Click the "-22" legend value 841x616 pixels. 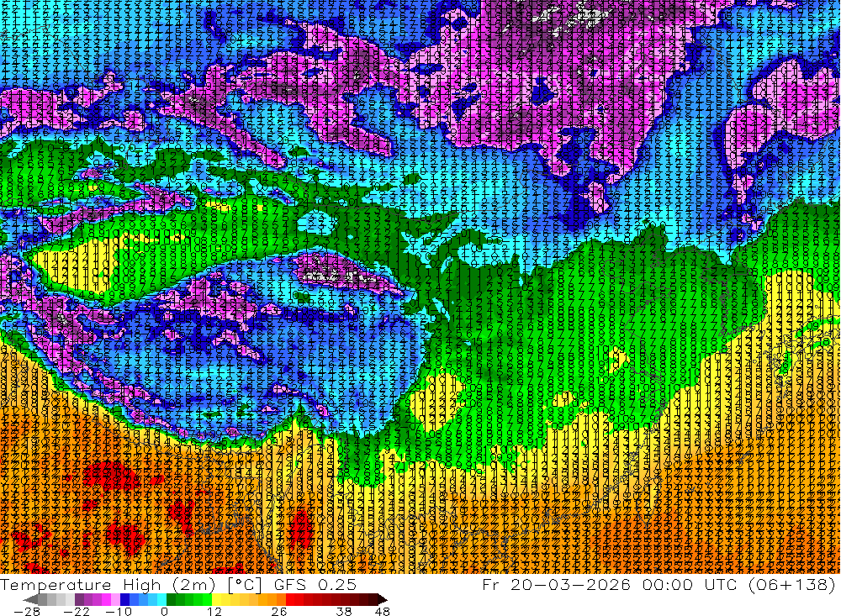(77, 611)
